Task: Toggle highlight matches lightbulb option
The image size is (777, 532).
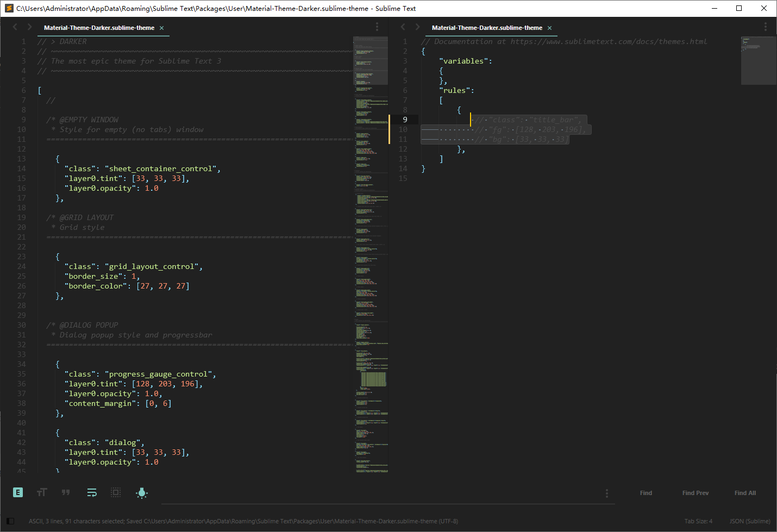Action: click(x=142, y=492)
